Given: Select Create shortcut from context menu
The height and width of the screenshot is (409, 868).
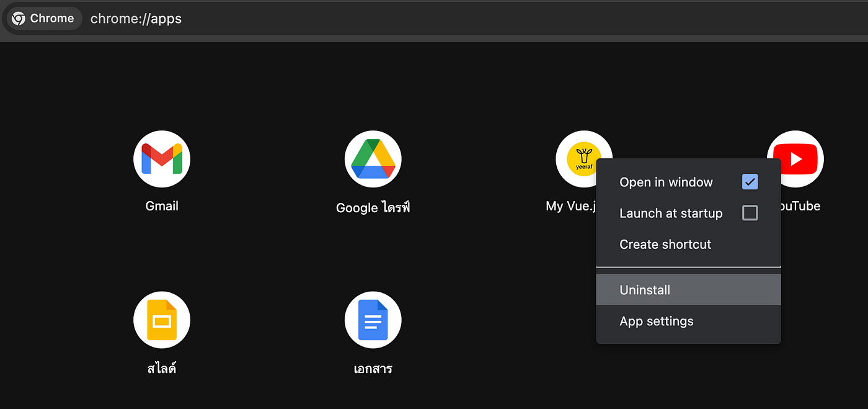Looking at the screenshot, I should coord(665,245).
